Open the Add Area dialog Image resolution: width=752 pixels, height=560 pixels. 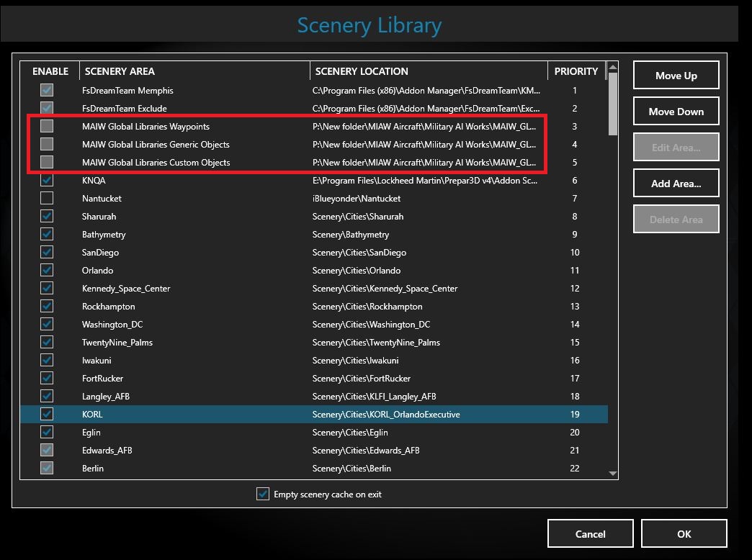click(x=676, y=183)
